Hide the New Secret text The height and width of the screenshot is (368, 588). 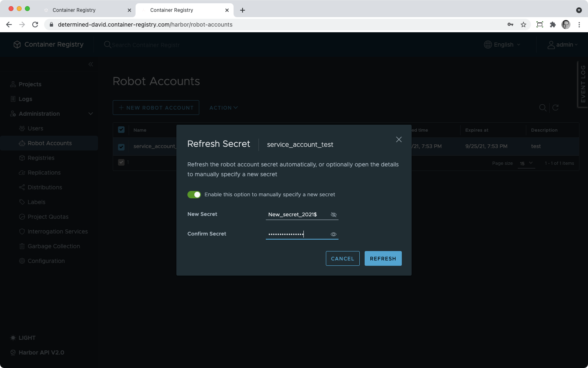pyautogui.click(x=334, y=215)
